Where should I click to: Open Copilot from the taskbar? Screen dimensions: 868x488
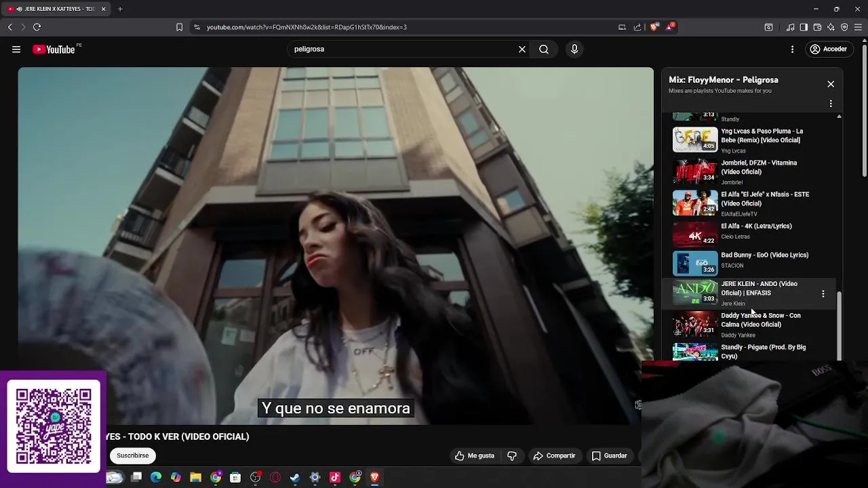(x=176, y=477)
